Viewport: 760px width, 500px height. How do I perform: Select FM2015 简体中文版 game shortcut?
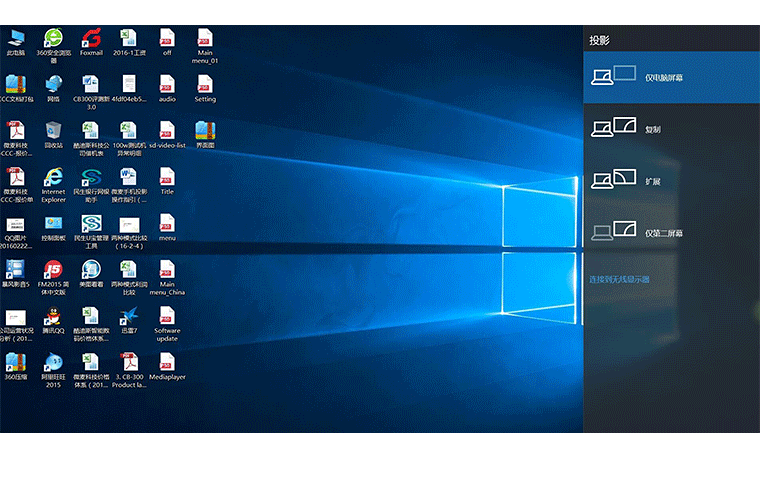53,277
